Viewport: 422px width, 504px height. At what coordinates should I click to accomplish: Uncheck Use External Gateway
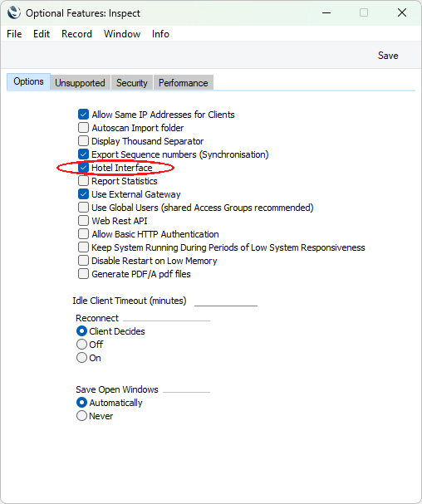[x=83, y=194]
